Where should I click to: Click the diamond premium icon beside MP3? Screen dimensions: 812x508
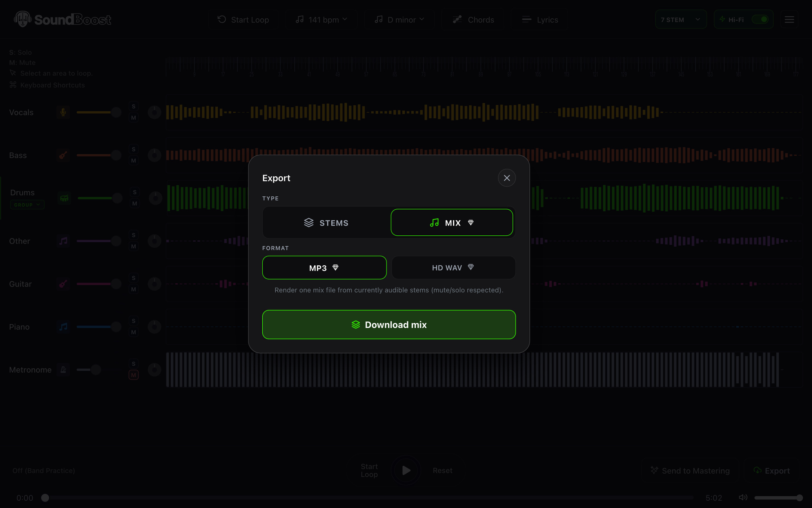[335, 267]
